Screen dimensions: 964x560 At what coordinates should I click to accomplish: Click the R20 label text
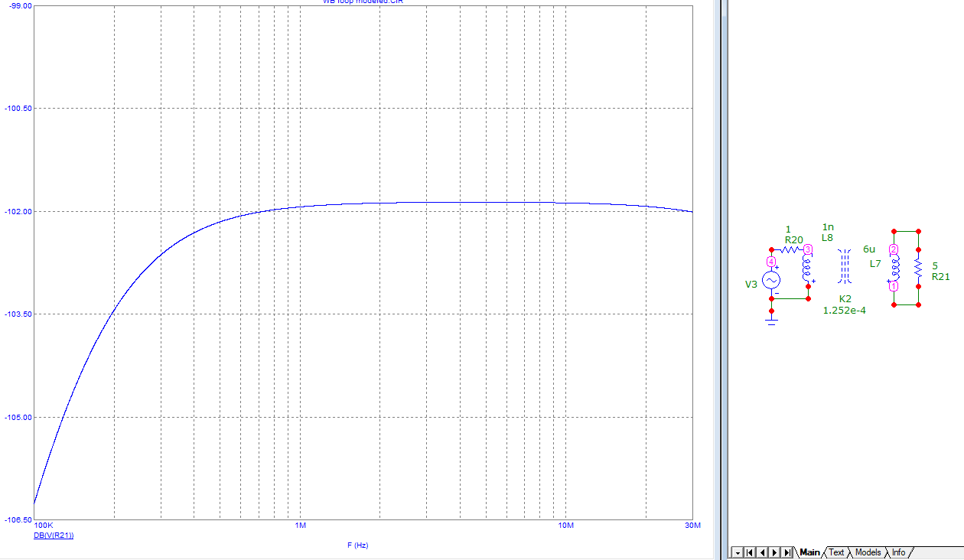coord(793,239)
